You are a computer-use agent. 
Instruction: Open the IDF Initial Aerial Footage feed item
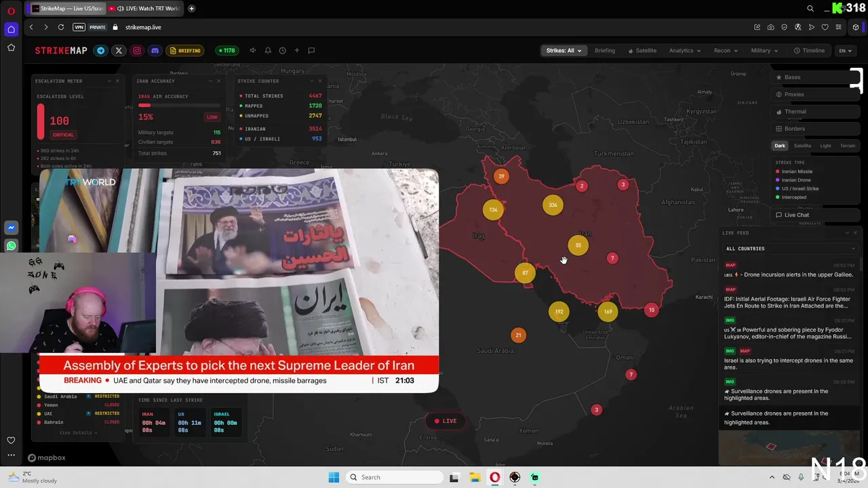(x=790, y=298)
